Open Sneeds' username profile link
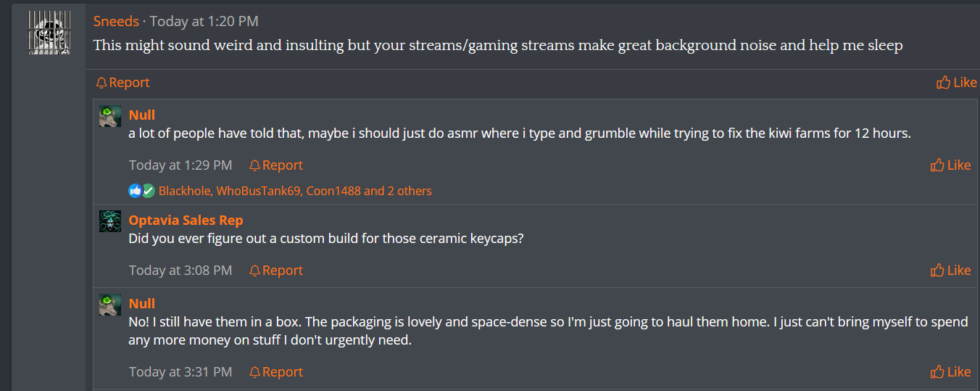 coord(116,21)
